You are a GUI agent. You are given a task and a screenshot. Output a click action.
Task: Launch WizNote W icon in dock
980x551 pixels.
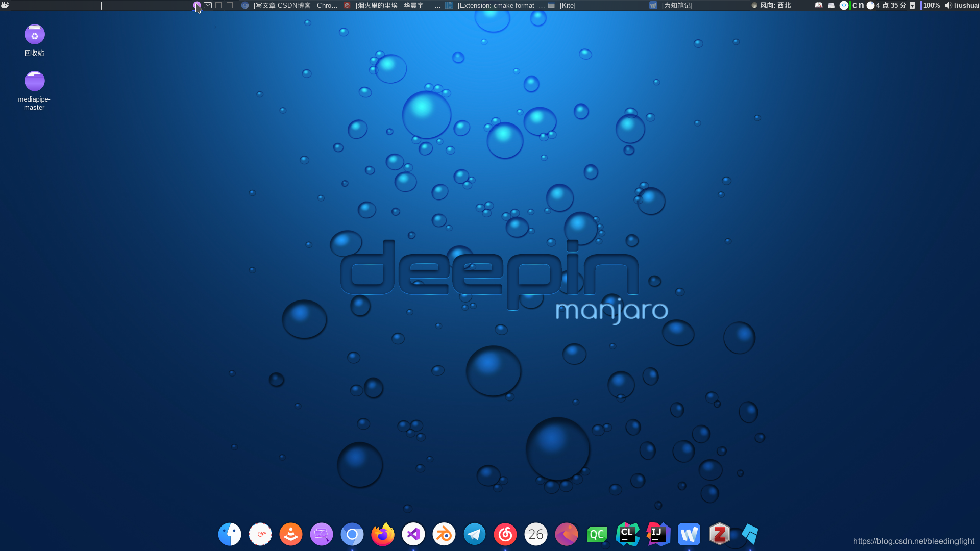click(x=689, y=534)
